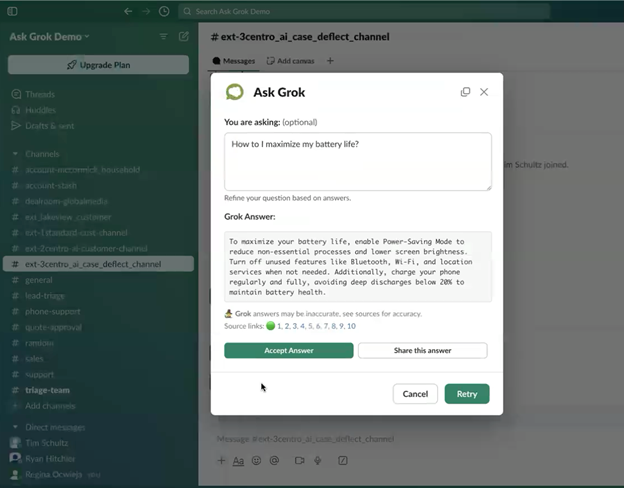This screenshot has height=488, width=624.
Task: Collapse the Direct messages section
Action: [15, 427]
